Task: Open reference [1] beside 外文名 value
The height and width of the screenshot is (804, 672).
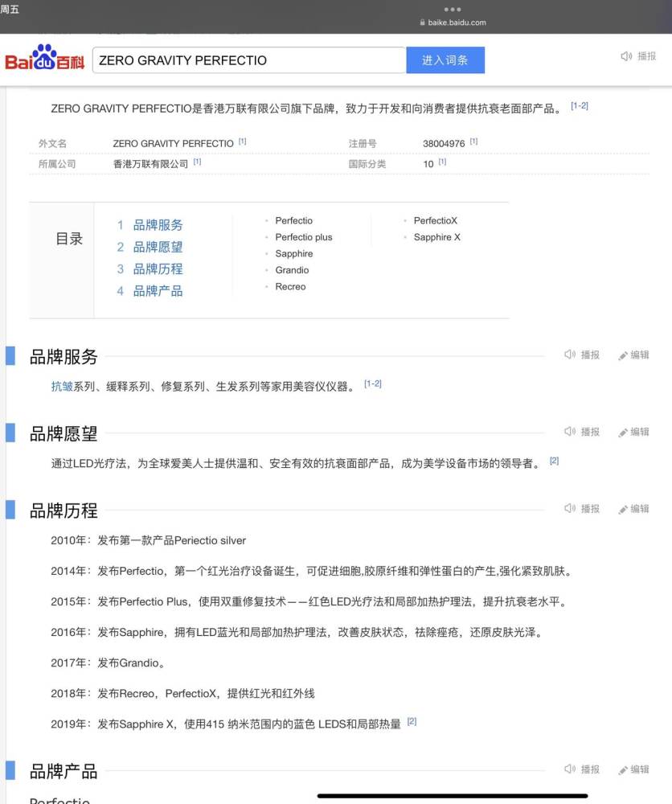Action: pos(243,142)
